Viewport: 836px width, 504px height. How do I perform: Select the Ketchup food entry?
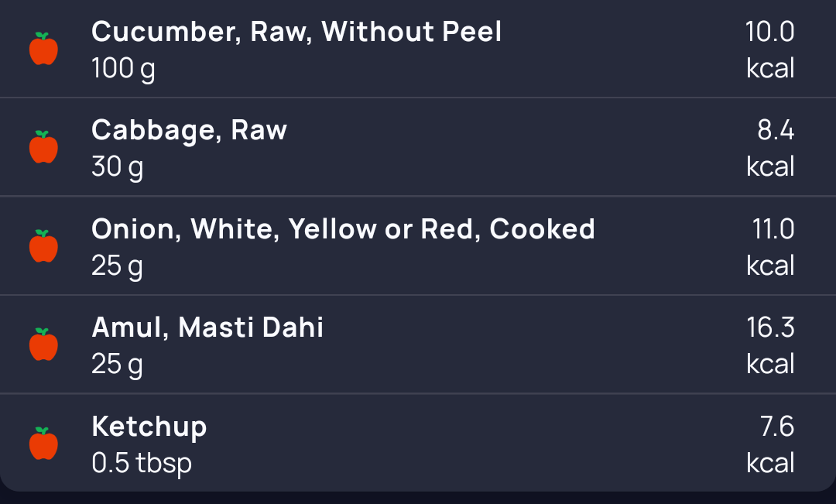pos(149,427)
